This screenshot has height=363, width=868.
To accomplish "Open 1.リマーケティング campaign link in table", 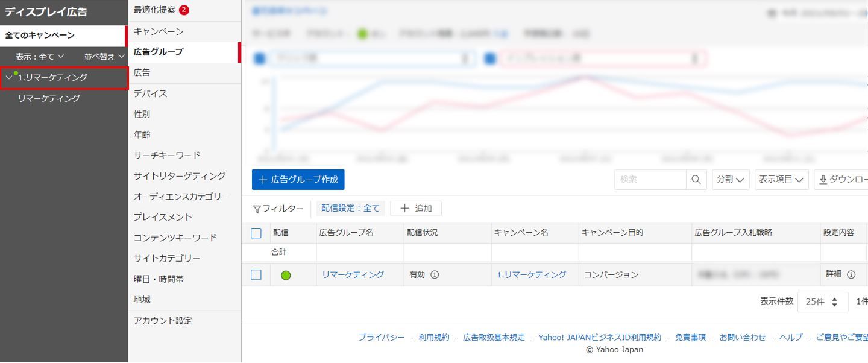I will tap(532, 274).
